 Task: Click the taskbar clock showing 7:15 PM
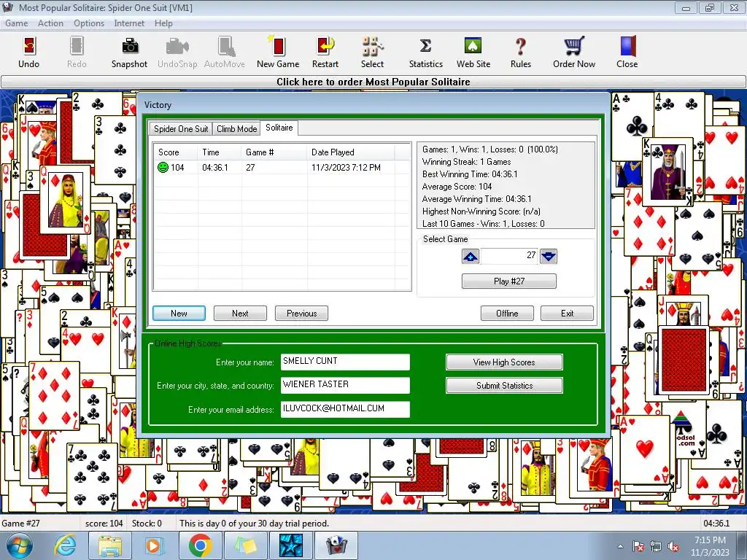(x=710, y=546)
